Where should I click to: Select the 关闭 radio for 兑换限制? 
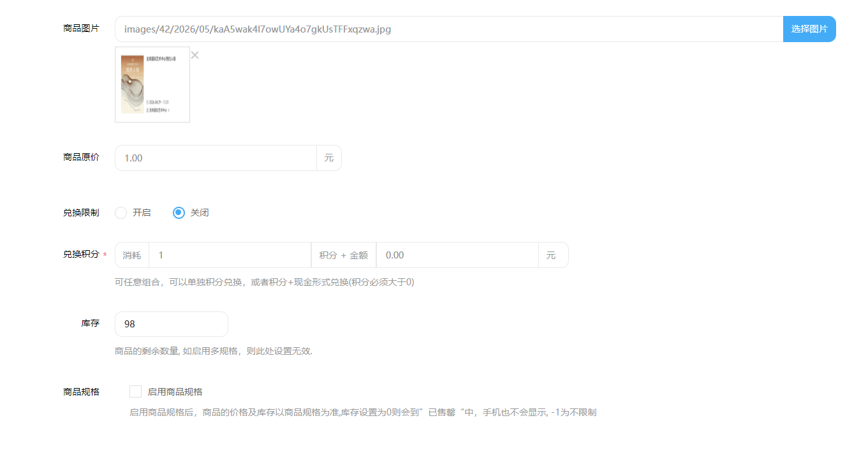pyautogui.click(x=179, y=213)
